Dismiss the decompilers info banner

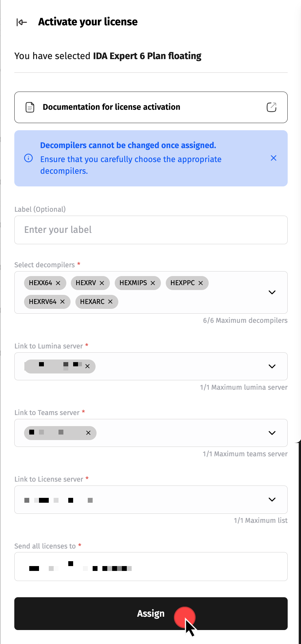pos(274,158)
